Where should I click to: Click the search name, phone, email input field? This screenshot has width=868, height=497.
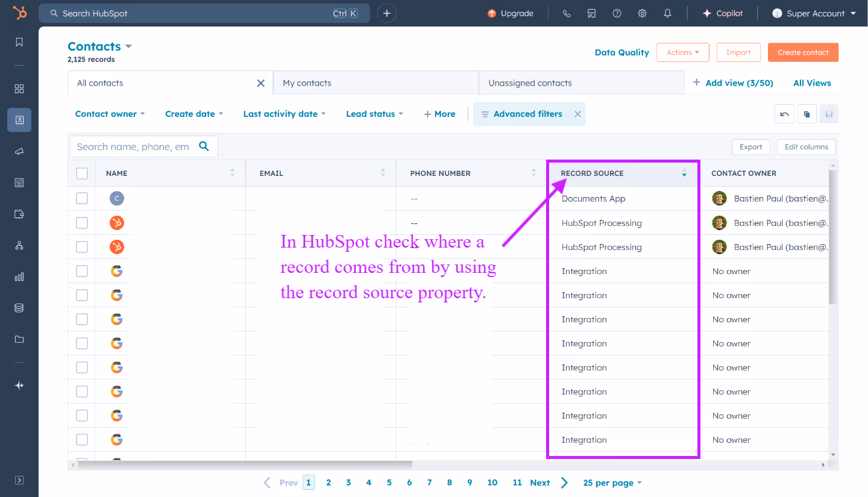[x=133, y=146]
